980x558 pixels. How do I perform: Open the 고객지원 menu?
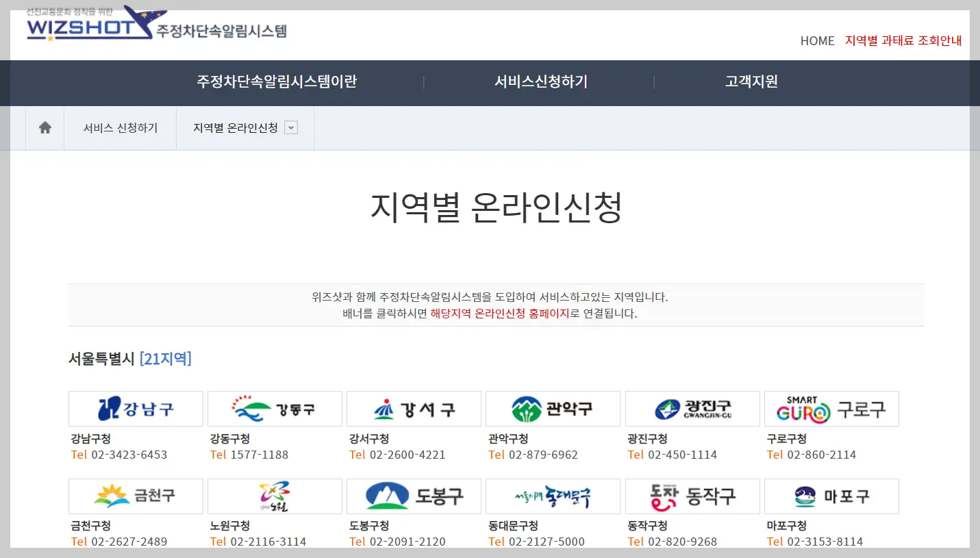751,83
